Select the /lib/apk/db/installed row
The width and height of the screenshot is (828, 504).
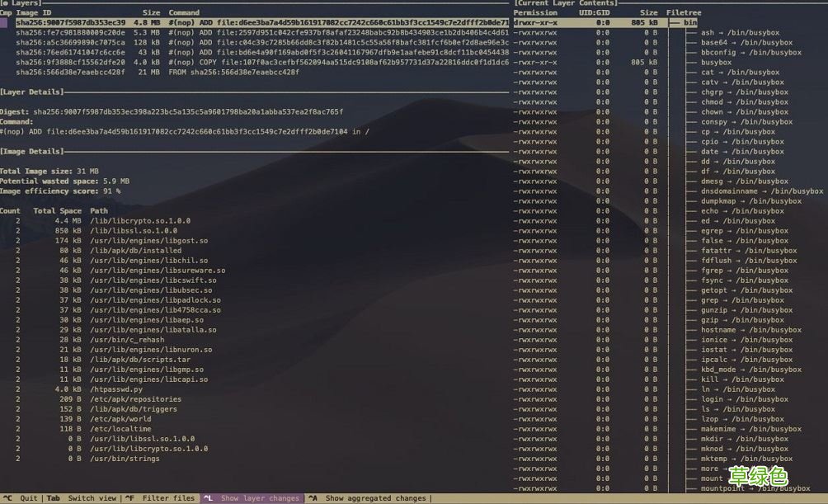(x=98, y=251)
